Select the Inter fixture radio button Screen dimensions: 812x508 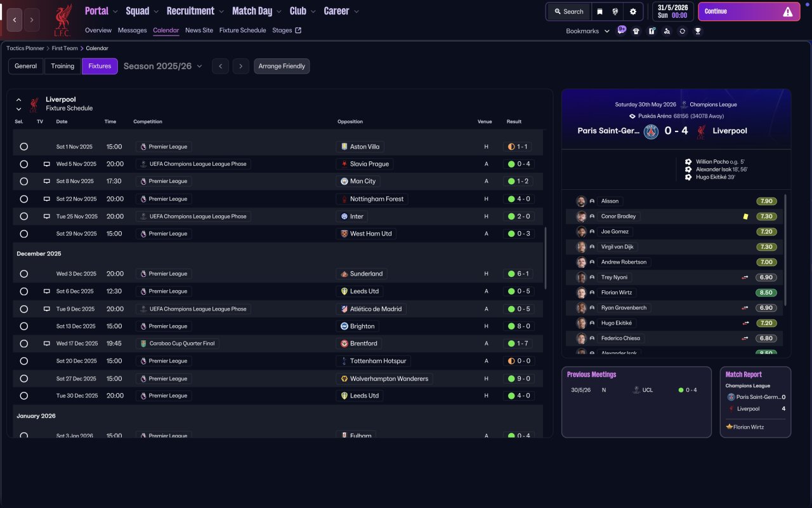pos(23,217)
